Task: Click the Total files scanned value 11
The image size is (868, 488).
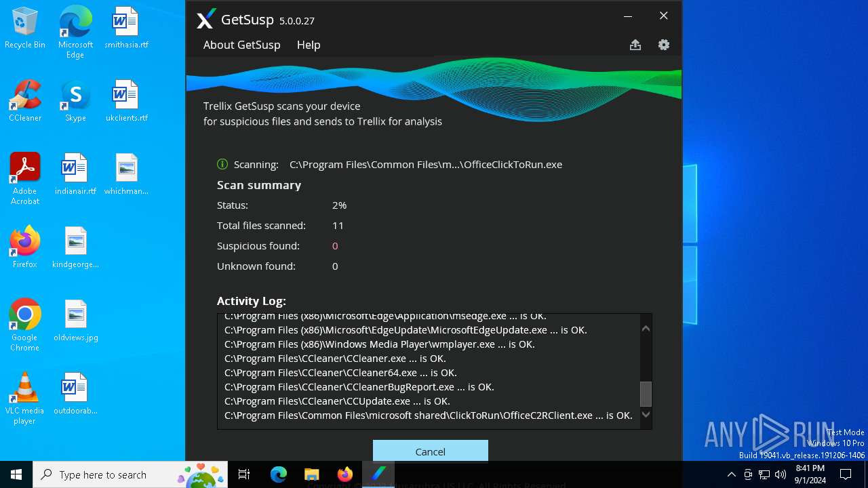Action: (x=338, y=225)
